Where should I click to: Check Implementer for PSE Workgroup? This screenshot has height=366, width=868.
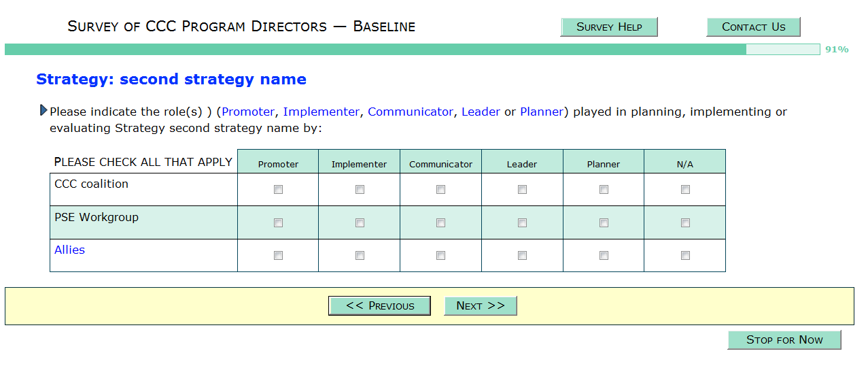[x=360, y=223]
